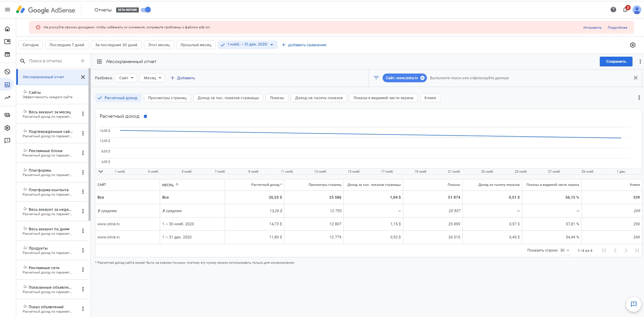Enable the Клики metric chip
This screenshot has height=317, width=644.
tap(430, 98)
